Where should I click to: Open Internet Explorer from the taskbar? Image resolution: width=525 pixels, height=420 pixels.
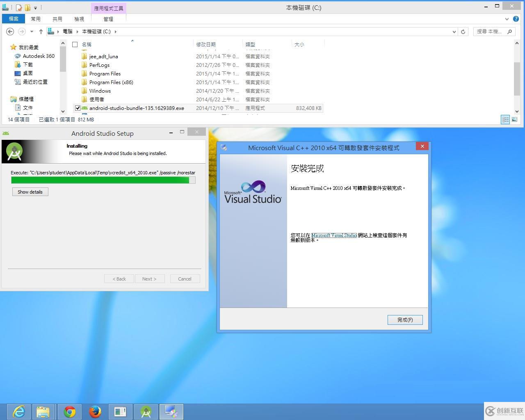pyautogui.click(x=19, y=411)
